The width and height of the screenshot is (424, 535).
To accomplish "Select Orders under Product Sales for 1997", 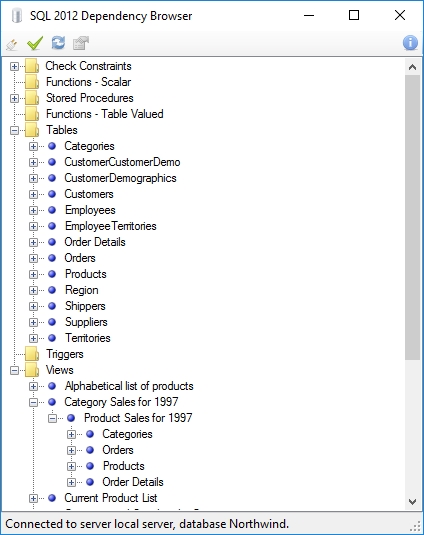I will pos(118,450).
